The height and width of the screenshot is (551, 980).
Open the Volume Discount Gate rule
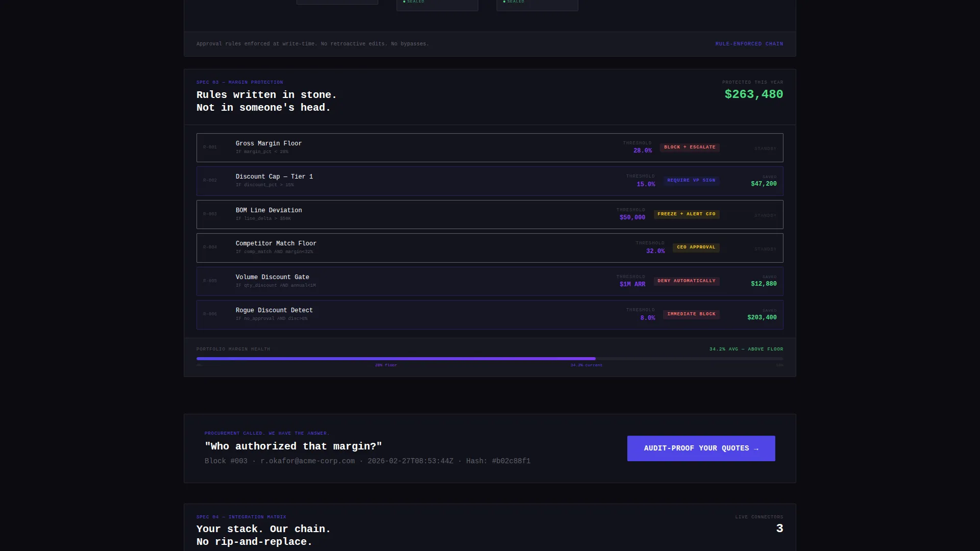(490, 281)
